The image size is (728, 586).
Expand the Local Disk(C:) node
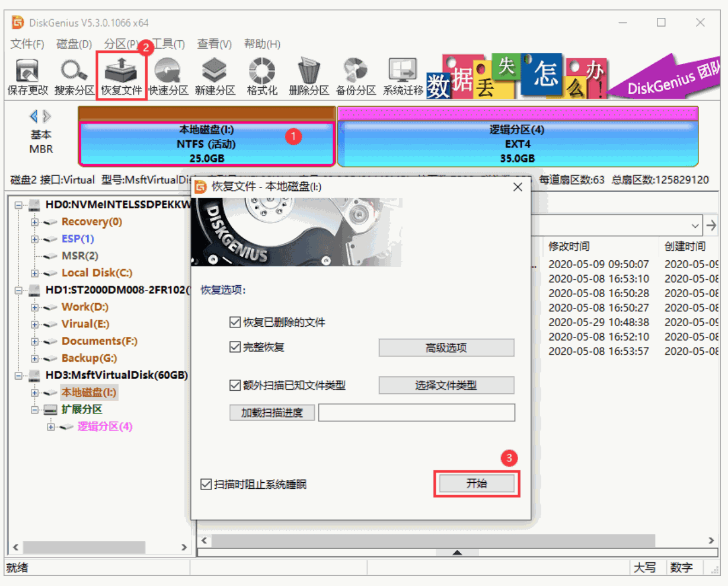pyautogui.click(x=35, y=273)
